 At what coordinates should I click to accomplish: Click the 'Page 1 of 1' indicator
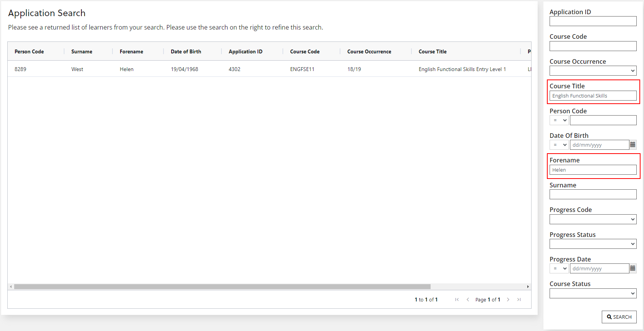tap(488, 300)
